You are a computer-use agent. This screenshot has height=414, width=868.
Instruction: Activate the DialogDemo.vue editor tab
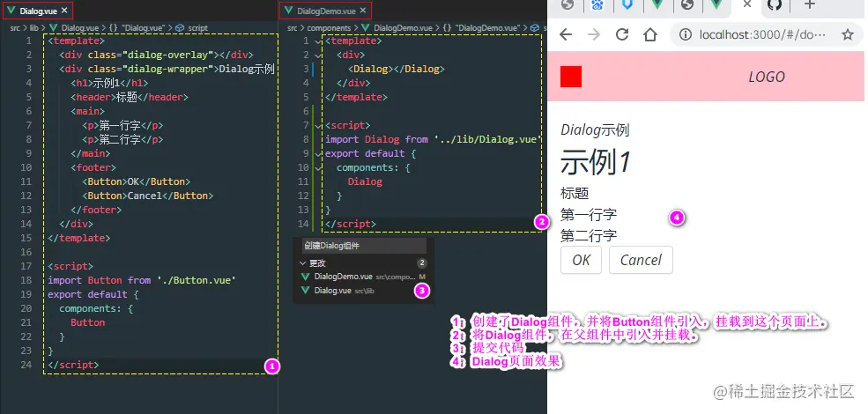[x=325, y=11]
